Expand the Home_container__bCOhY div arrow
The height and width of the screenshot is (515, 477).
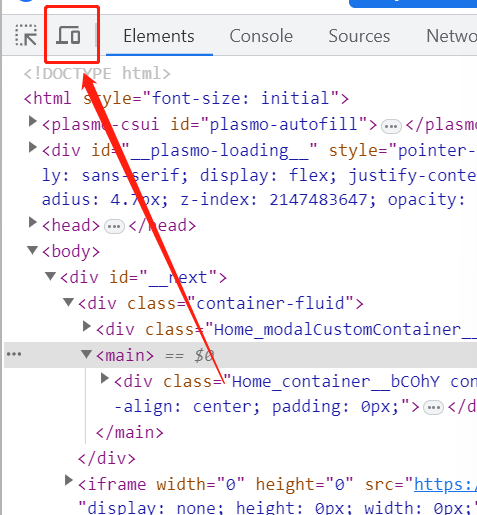coord(105,379)
